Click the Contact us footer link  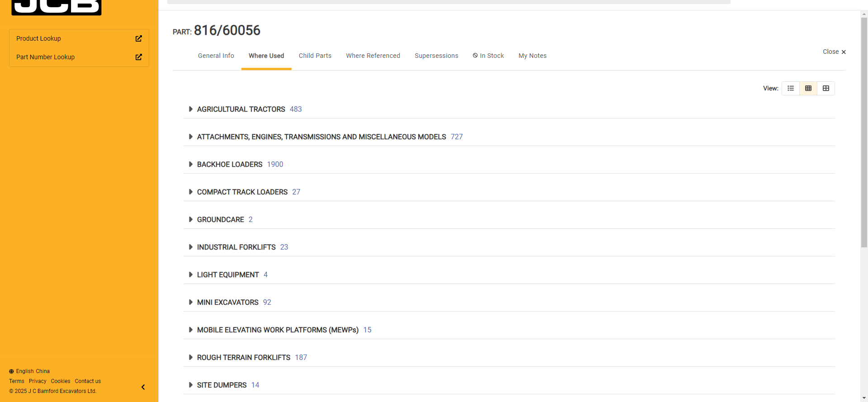coord(88,381)
